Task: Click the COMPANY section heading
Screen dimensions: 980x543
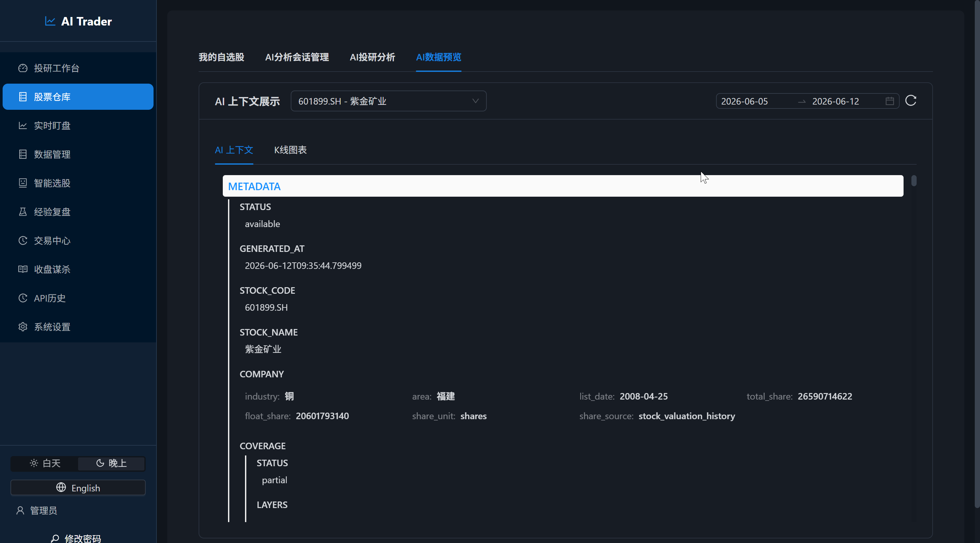Action: [262, 374]
